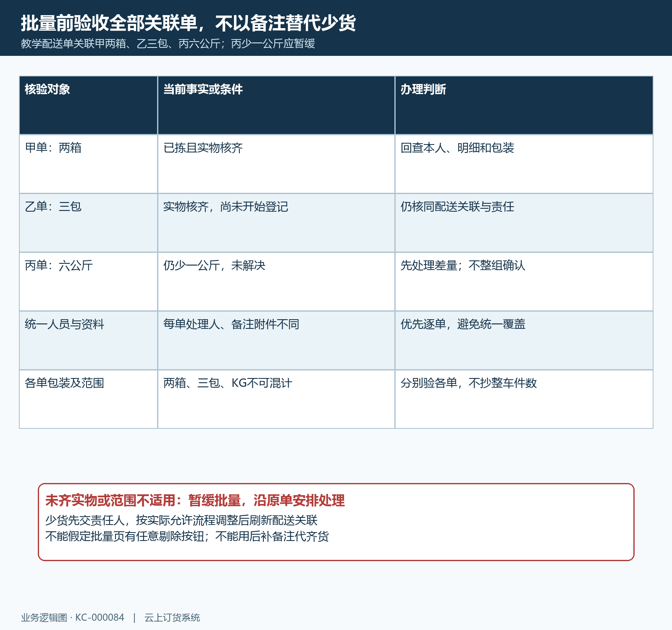The image size is (672, 630).
Task: Click the line starting with "不能假定批量页有任意剔除按钮"
Action: pyautogui.click(x=187, y=536)
